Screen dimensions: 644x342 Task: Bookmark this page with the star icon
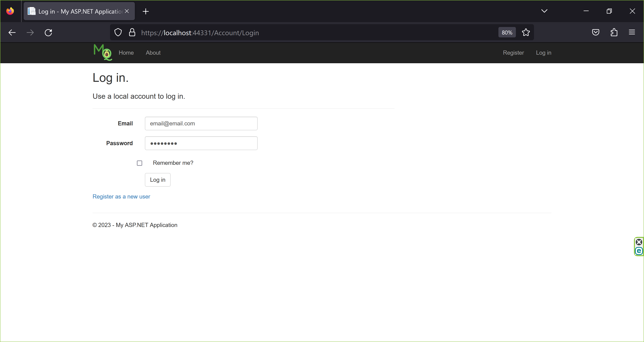[x=526, y=33]
